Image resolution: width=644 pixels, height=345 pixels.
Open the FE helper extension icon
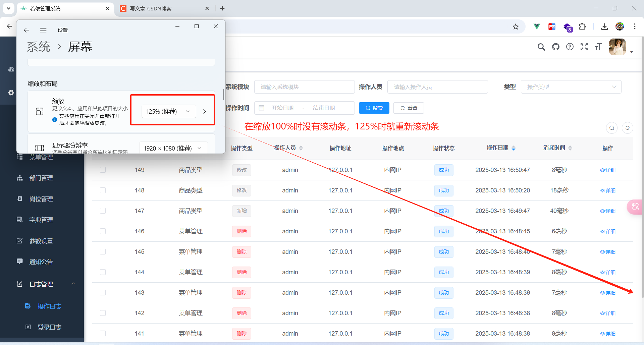(x=552, y=26)
